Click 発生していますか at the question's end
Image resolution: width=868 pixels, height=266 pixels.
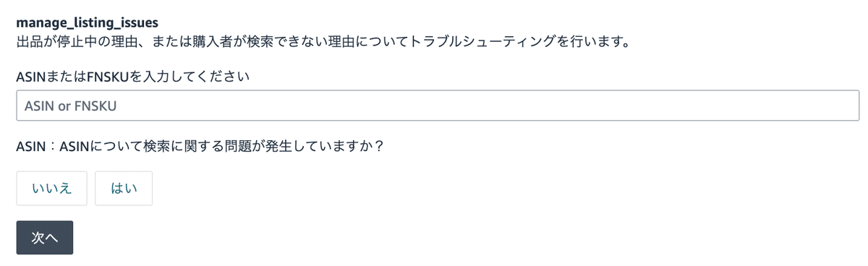[332, 147]
